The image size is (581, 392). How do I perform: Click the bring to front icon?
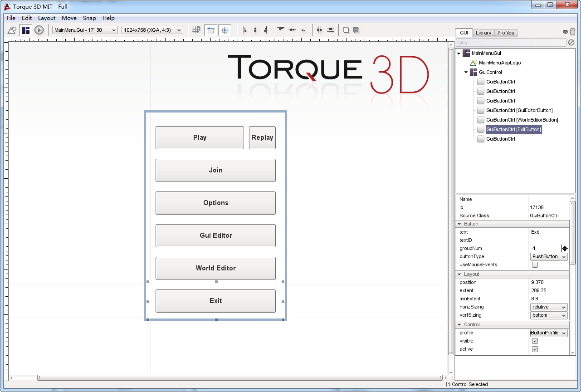(x=346, y=30)
